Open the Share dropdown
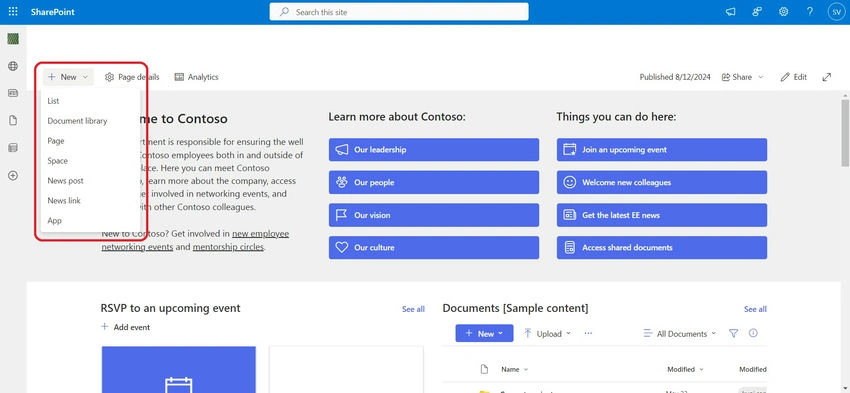850x393 pixels. point(742,77)
